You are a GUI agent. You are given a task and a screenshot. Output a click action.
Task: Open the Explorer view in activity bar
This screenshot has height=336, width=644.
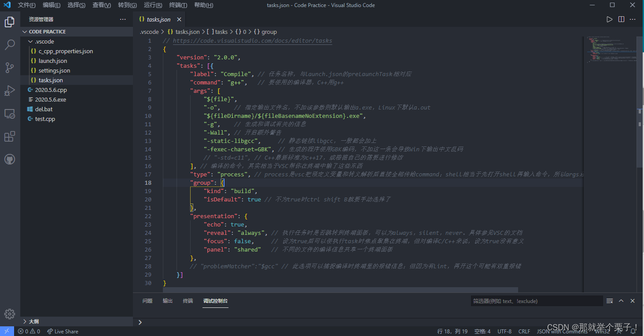(10, 22)
